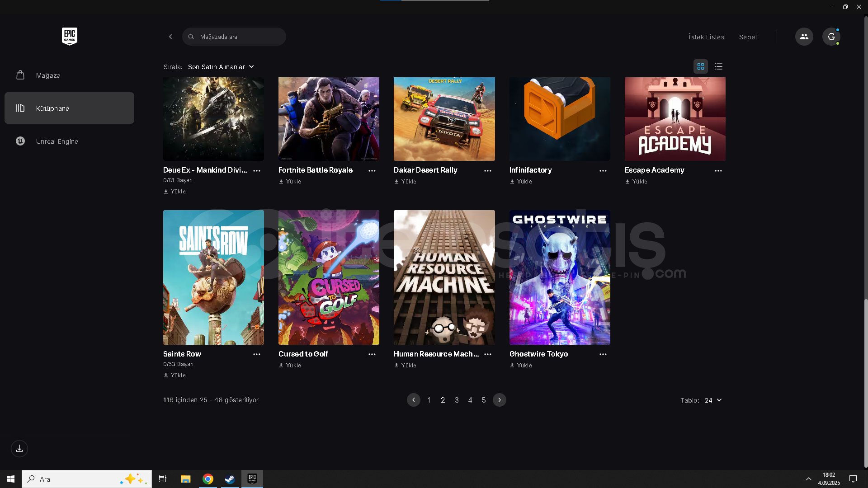Open options menu for Deus Ex - Mankind Divided
Image resolution: width=868 pixels, height=488 pixels.
tap(257, 171)
